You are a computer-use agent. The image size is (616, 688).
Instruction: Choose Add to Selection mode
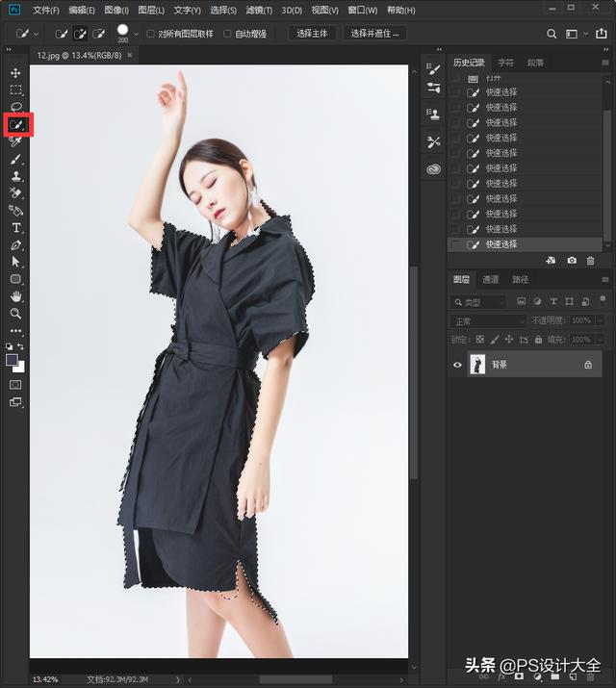click(80, 34)
